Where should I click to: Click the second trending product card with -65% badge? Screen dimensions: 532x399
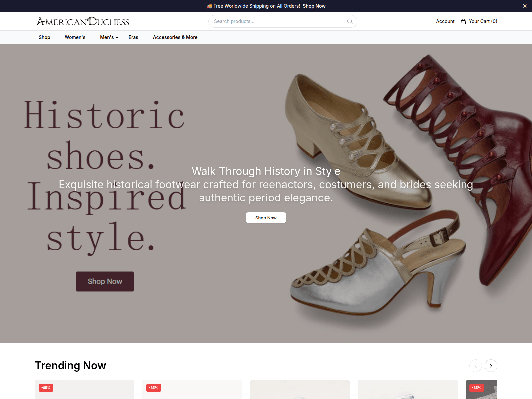point(192,389)
